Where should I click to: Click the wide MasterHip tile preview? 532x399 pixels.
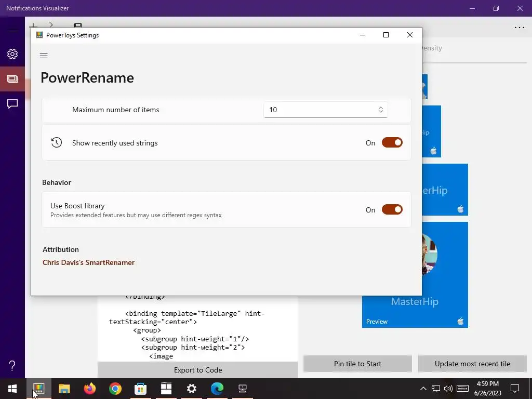(x=445, y=189)
